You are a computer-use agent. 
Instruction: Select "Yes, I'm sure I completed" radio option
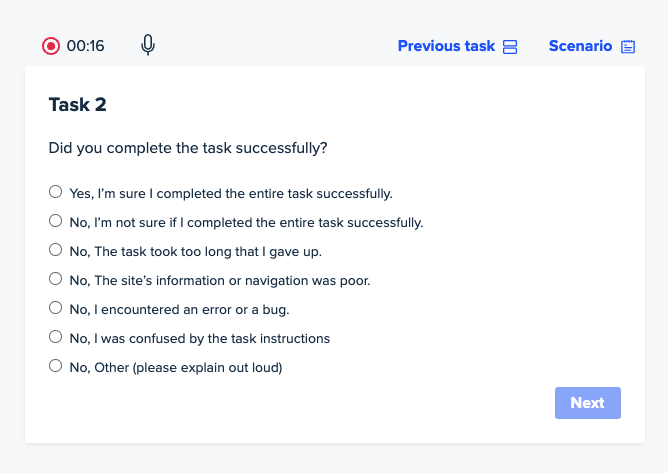coord(55,192)
